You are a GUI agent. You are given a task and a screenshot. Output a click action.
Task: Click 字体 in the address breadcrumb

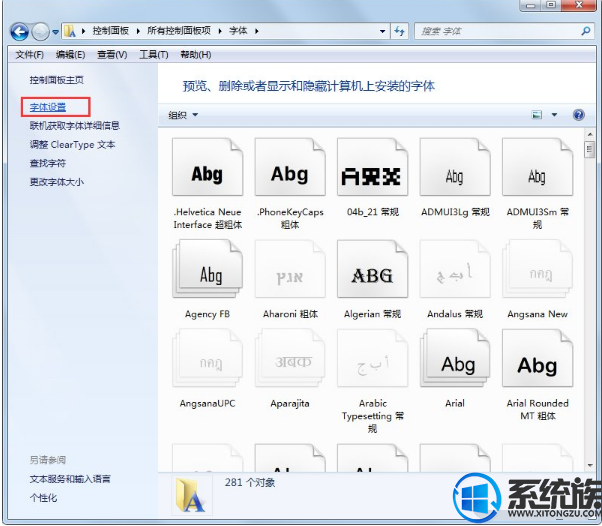click(x=238, y=31)
